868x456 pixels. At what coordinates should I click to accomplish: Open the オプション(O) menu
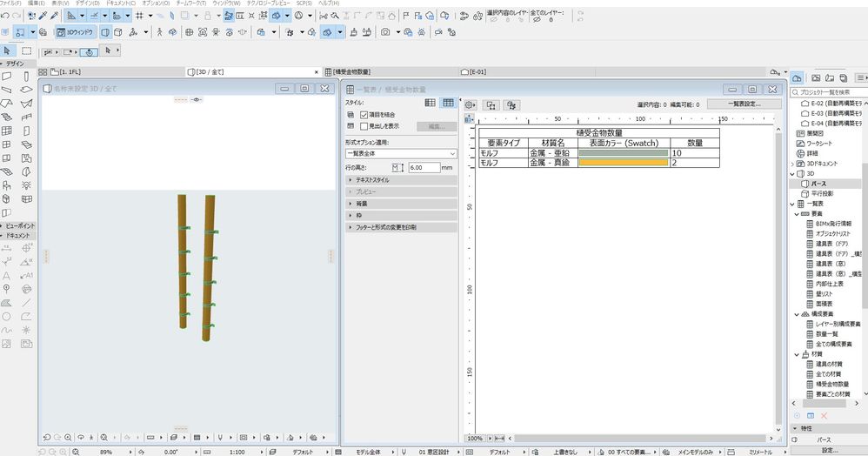point(156,3)
